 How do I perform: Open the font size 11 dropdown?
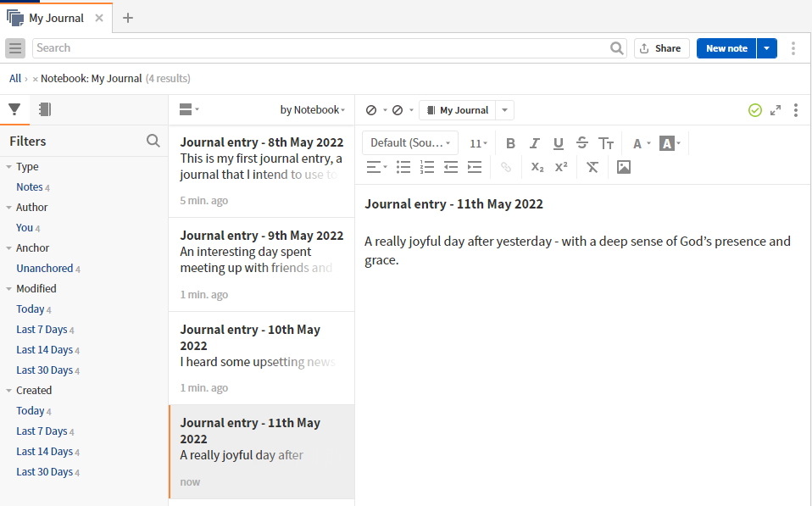[478, 143]
